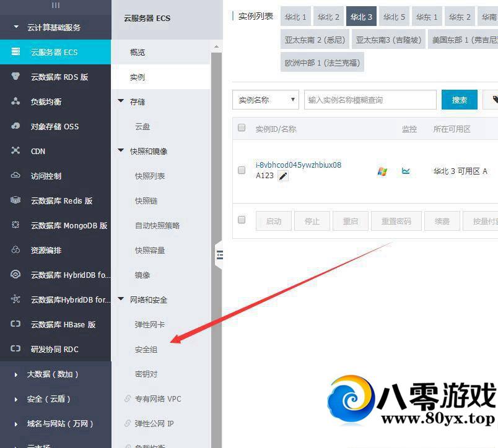Check the select-all checkbox in table header
This screenshot has height=448, width=498.
pyautogui.click(x=242, y=128)
